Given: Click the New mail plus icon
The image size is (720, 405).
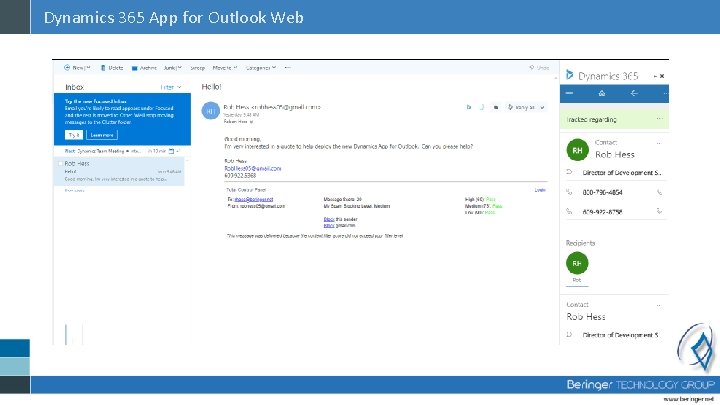Looking at the screenshot, I should point(67,68).
